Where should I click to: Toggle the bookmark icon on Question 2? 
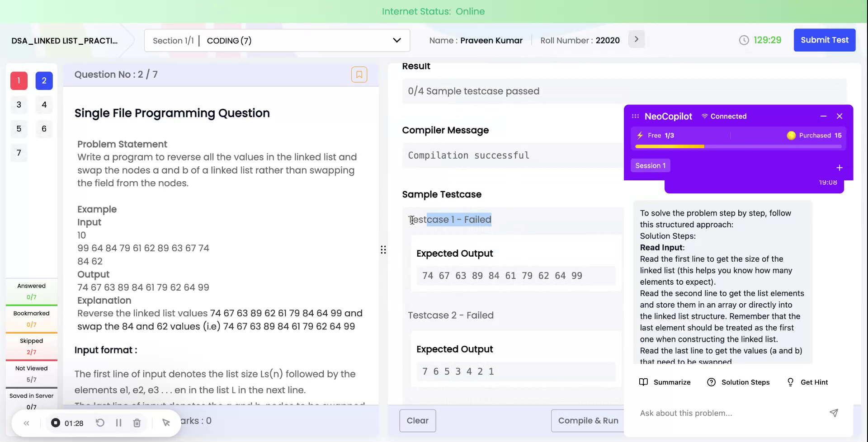coord(359,75)
